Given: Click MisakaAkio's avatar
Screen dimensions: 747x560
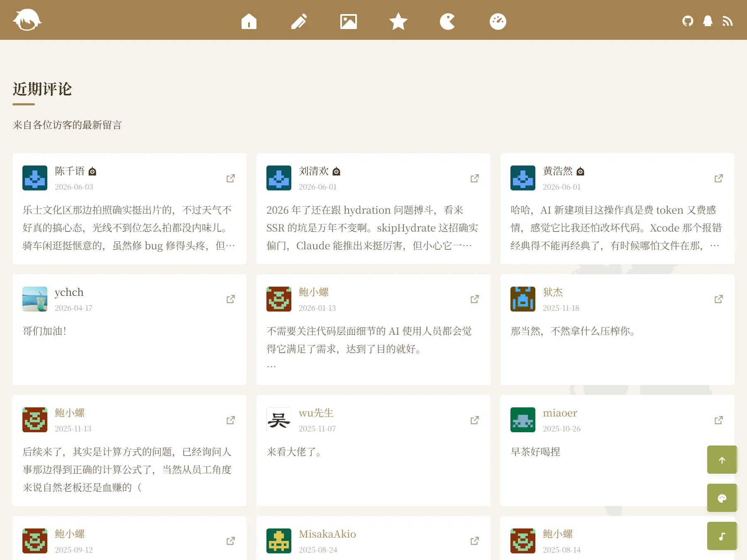Looking at the screenshot, I should pyautogui.click(x=279, y=541).
